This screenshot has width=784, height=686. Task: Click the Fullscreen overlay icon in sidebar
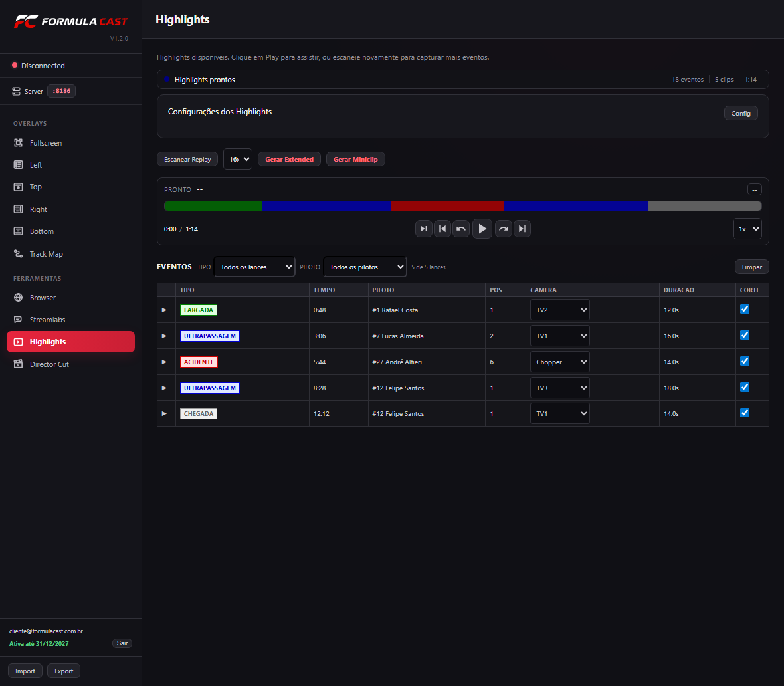(18, 143)
